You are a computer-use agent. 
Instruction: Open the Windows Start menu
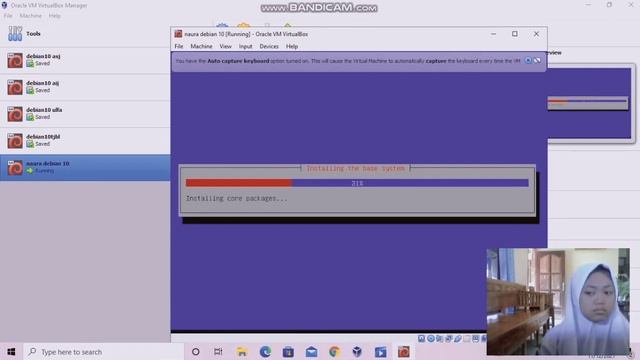tap(11, 352)
